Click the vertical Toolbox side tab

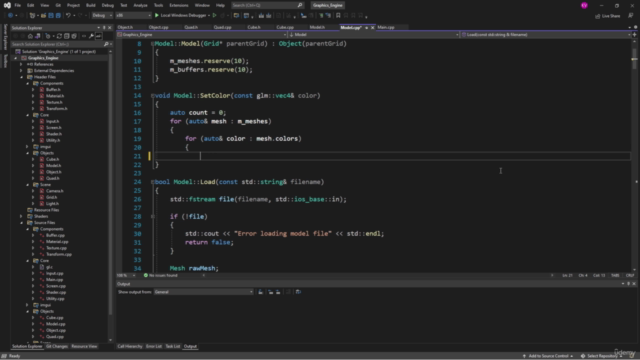pyautogui.click(x=5, y=61)
